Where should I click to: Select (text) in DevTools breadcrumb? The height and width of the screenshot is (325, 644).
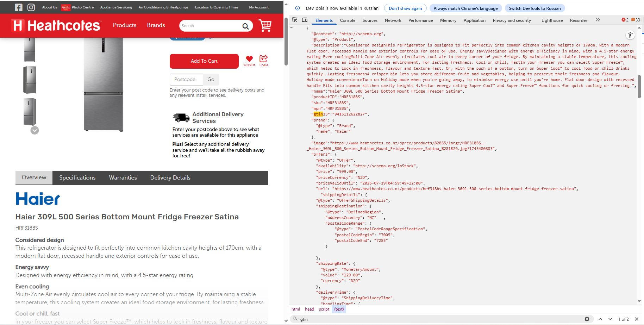pos(339,309)
